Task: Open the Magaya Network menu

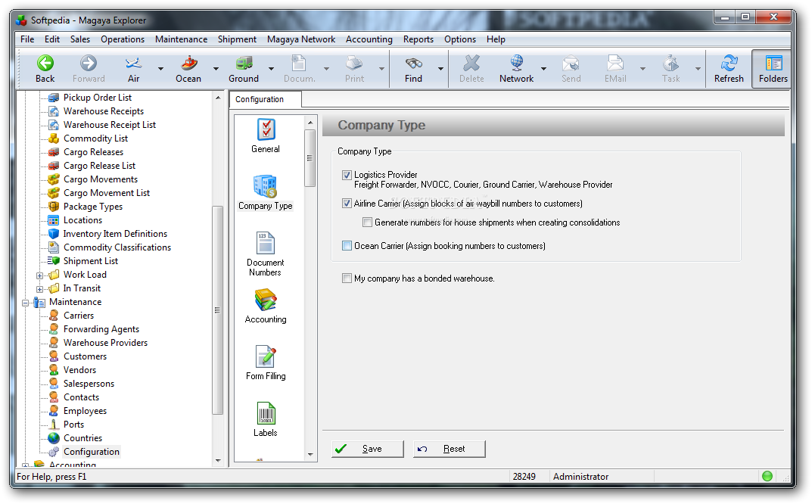Action: click(301, 39)
